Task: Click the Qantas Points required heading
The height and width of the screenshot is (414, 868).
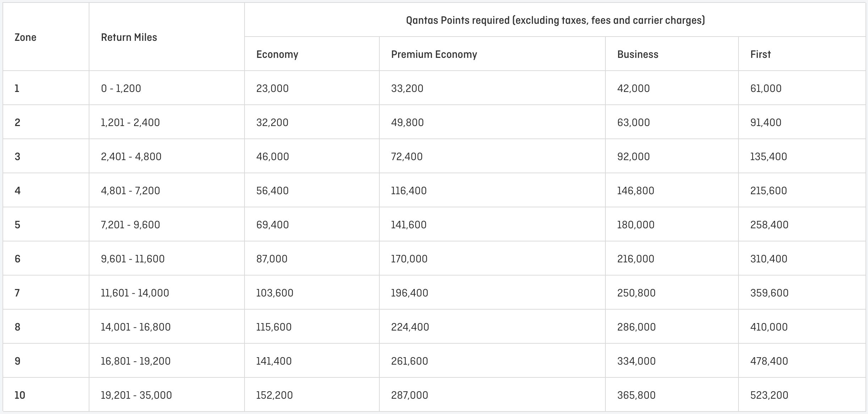Action: (555, 20)
